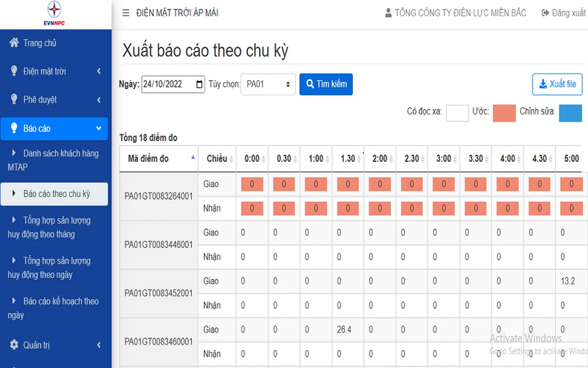Open the Tùy chọn PA01 dropdown
Screen dimensions: 588x368
coord(268,84)
